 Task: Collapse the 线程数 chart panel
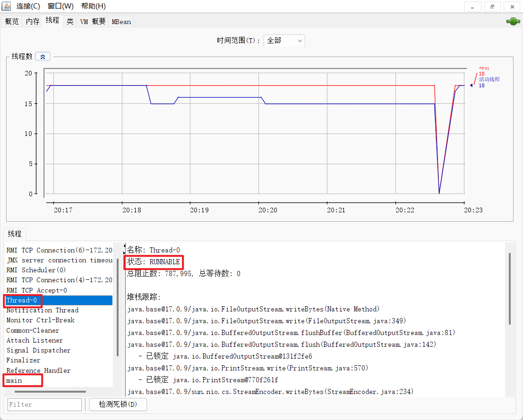[x=43, y=57]
